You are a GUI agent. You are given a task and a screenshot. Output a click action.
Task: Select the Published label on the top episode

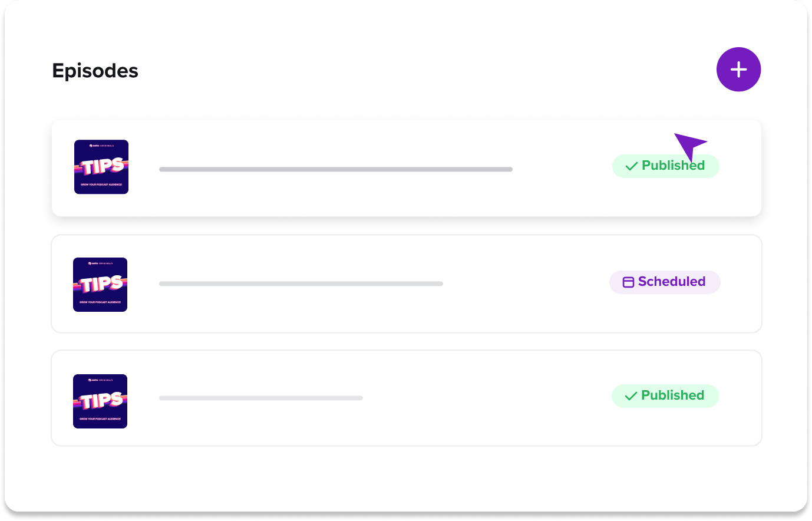tap(673, 166)
